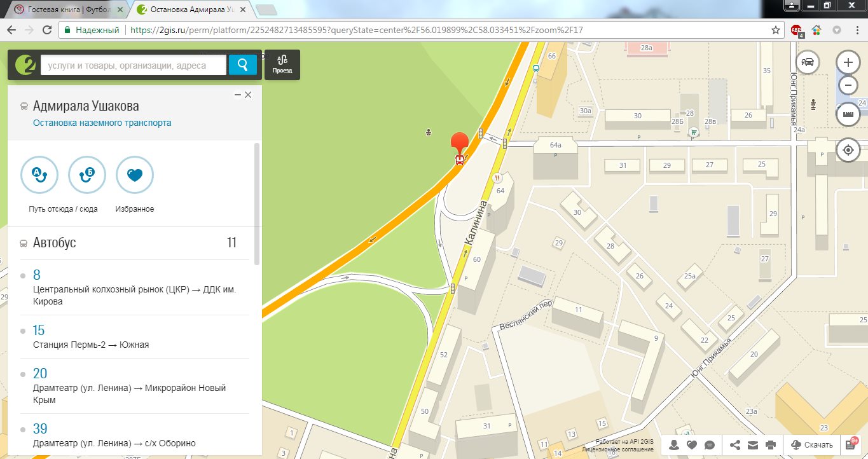Add the stop to Избранное favorites

tap(135, 175)
